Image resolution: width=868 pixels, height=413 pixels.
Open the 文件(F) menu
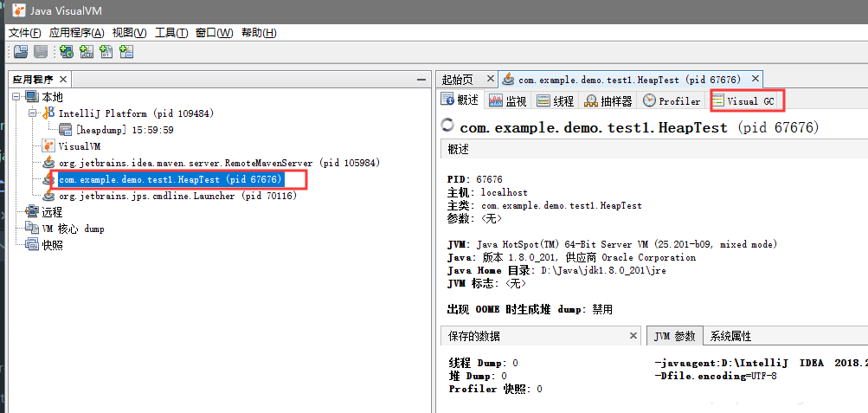(x=25, y=33)
